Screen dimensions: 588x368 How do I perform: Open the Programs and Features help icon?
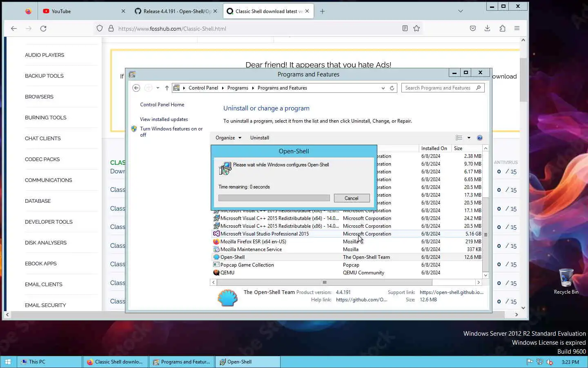[480, 138]
